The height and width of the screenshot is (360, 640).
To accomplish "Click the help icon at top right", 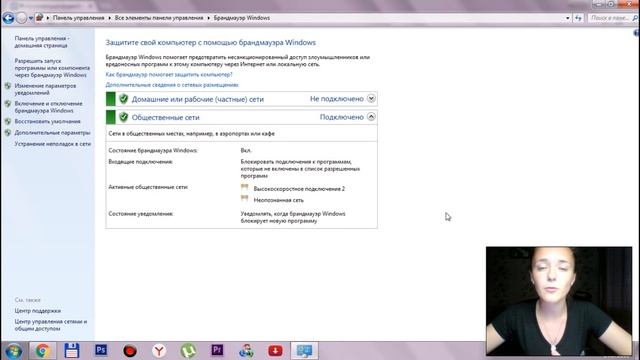I will 636,33.
